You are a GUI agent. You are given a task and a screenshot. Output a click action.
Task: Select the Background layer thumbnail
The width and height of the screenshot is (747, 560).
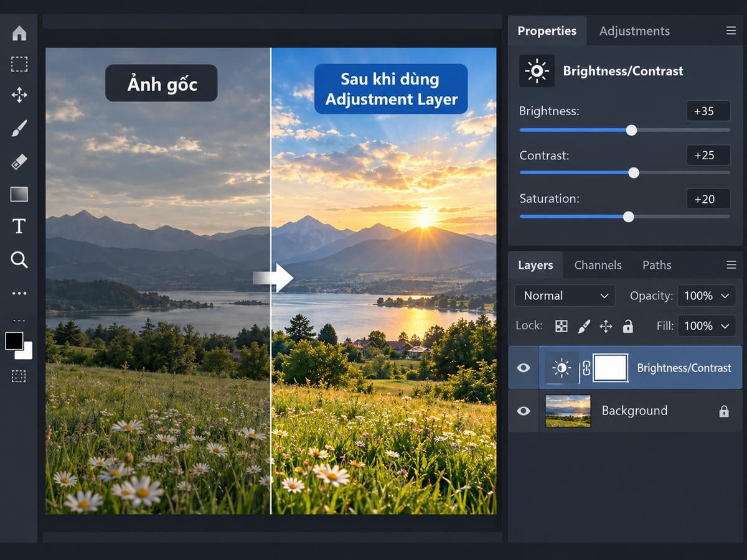click(x=568, y=411)
